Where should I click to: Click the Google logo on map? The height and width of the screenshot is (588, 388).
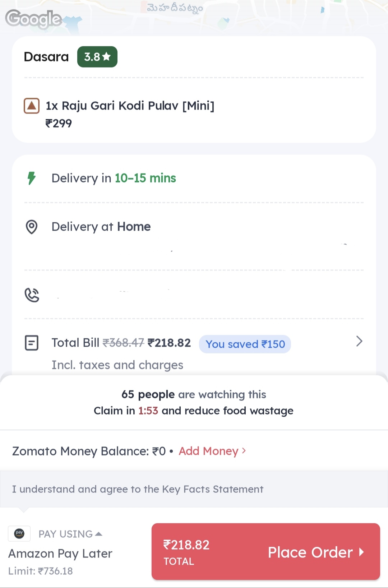coord(34,19)
